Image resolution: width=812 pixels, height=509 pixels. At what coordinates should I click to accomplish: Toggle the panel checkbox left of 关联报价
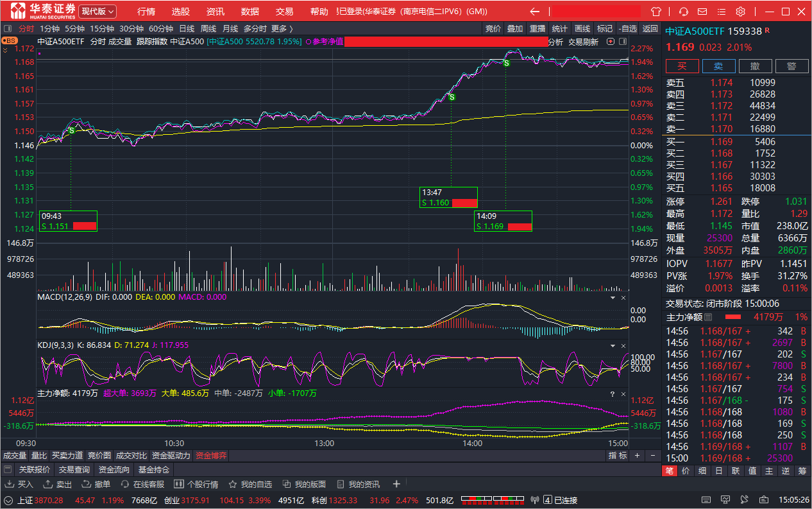[x=8, y=470]
